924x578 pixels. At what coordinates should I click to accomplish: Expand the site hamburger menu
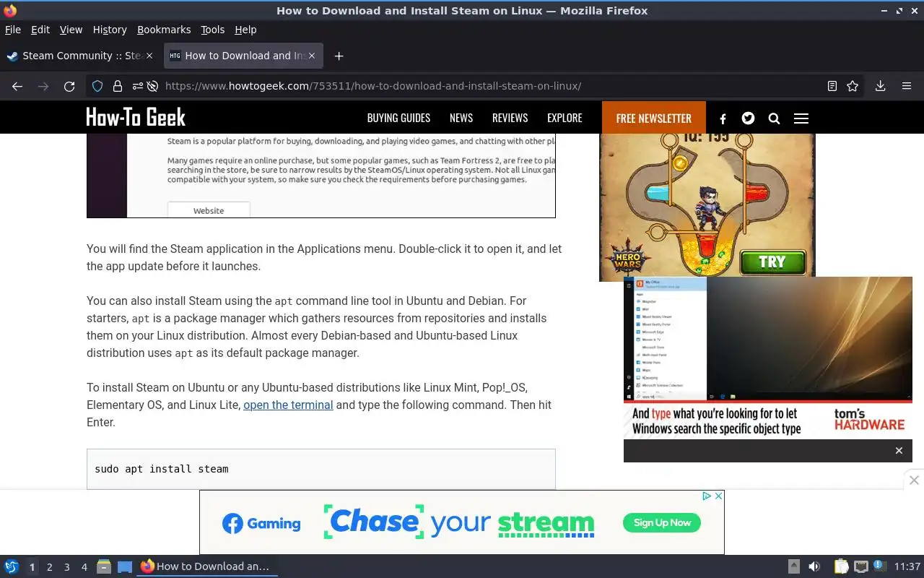pyautogui.click(x=801, y=118)
